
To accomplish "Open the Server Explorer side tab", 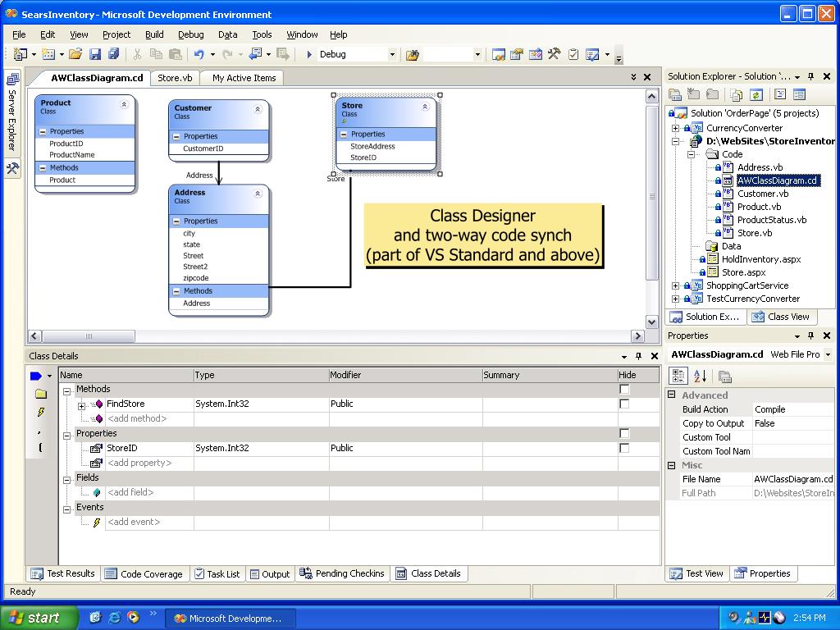I will pos(12,112).
